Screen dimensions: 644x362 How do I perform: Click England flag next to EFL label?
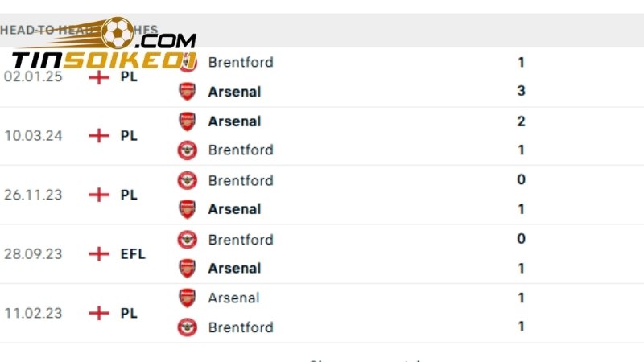(99, 254)
